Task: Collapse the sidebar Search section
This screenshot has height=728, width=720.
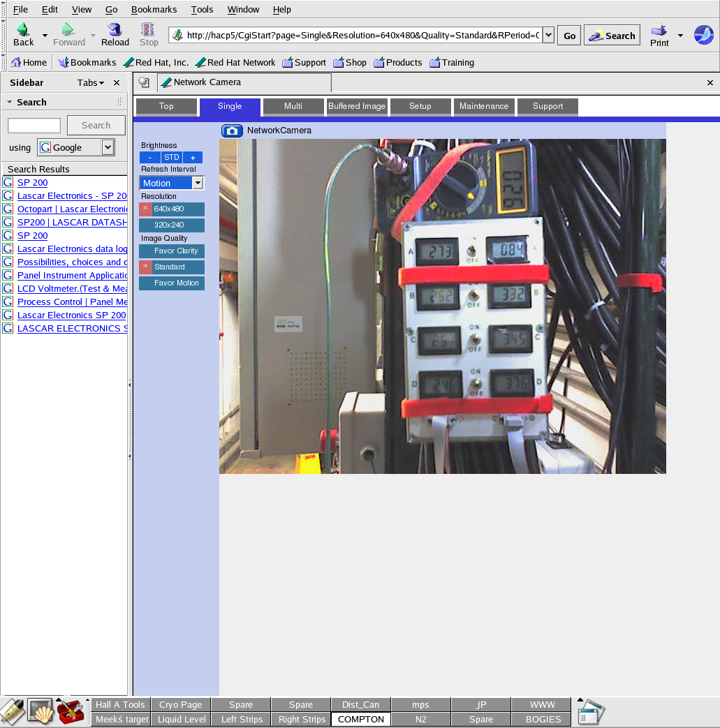Action: pyautogui.click(x=9, y=102)
